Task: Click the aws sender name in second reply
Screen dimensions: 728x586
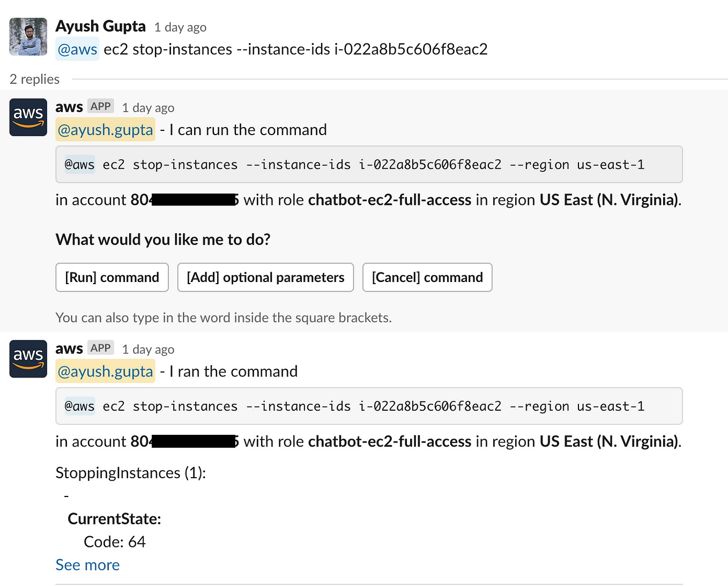Action: (x=69, y=348)
